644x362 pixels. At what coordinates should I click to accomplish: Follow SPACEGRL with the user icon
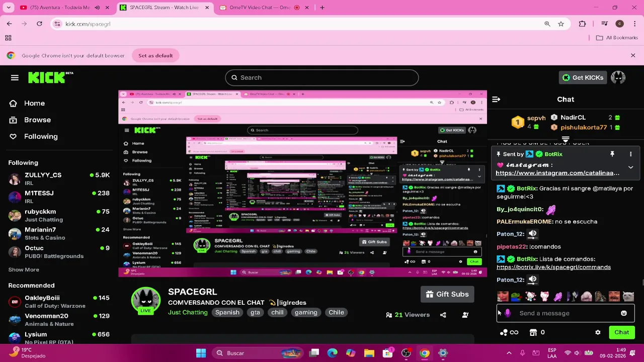click(465, 315)
